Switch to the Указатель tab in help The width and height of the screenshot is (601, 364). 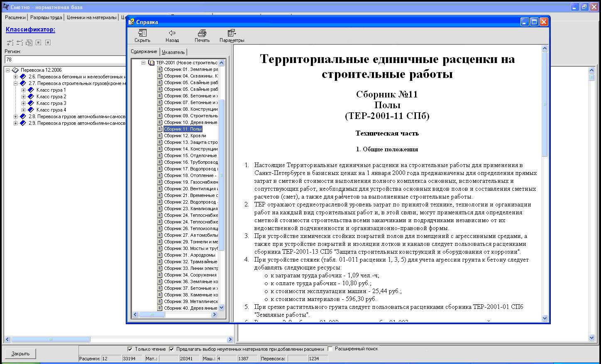173,52
